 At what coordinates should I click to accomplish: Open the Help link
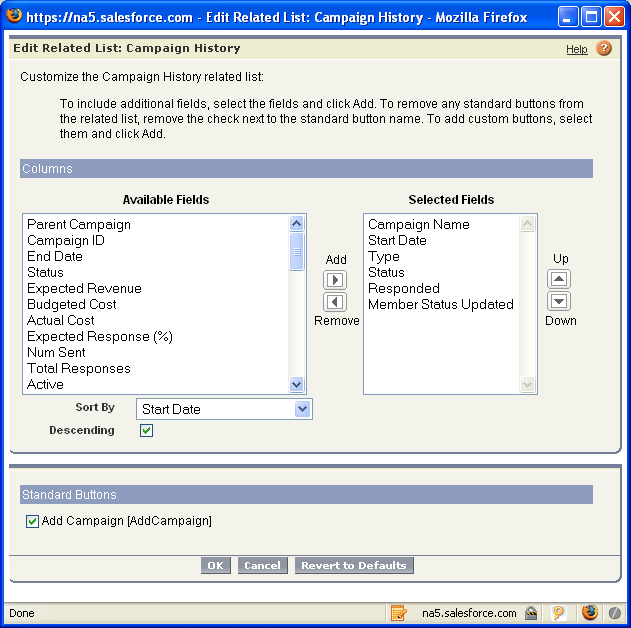[x=577, y=49]
